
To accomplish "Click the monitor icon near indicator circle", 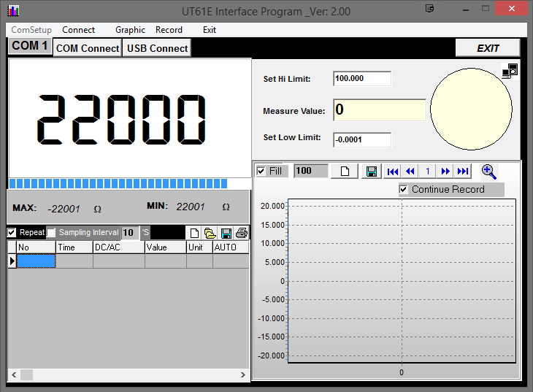I will click(510, 71).
